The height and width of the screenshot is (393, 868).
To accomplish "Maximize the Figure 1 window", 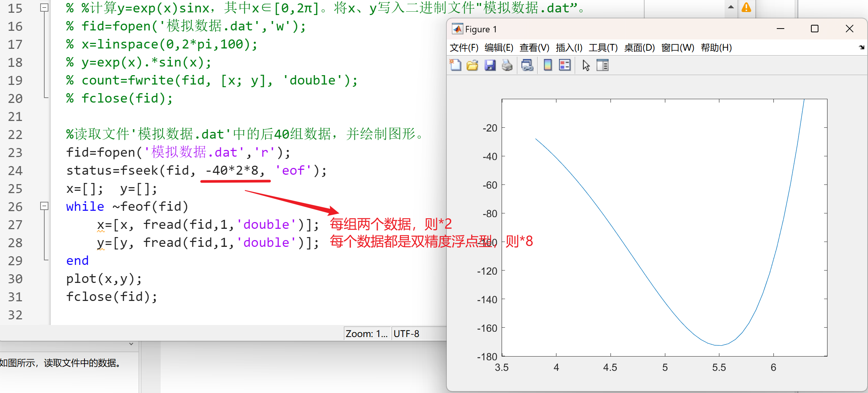I will 815,29.
